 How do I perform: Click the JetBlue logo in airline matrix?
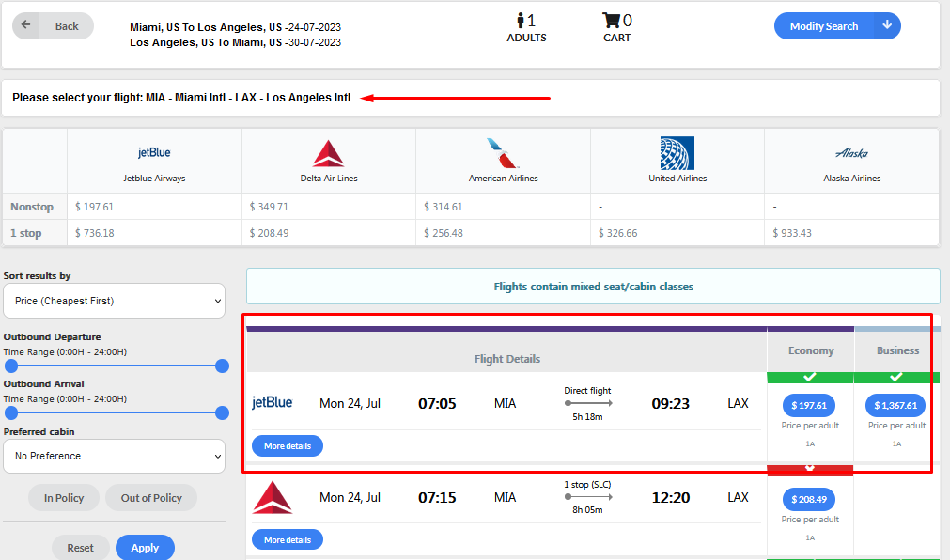154,153
